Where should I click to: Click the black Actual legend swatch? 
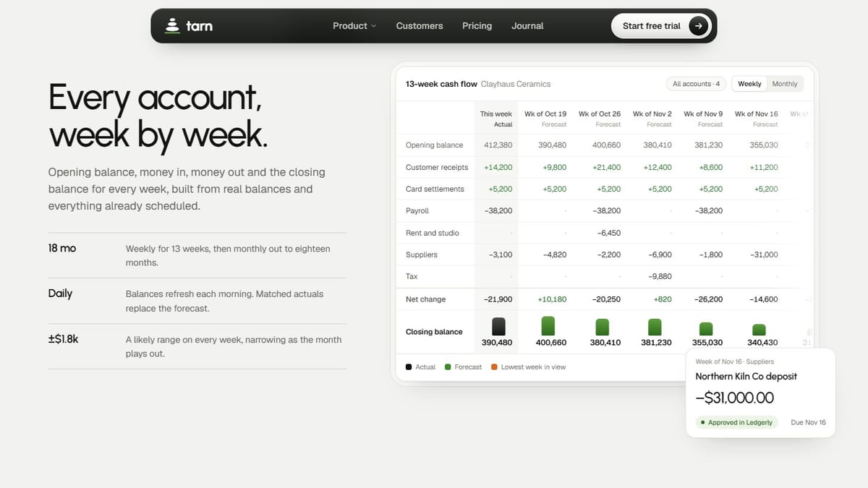coord(409,367)
